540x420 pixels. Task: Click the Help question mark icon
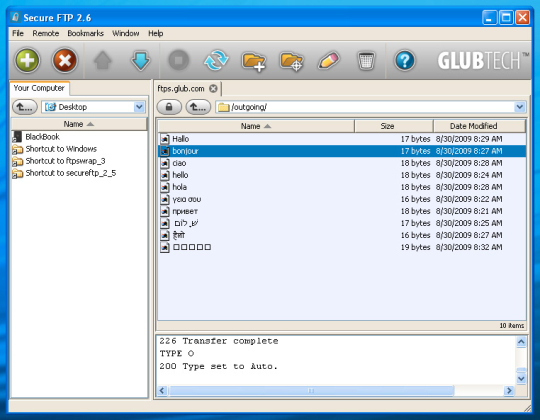point(405,61)
